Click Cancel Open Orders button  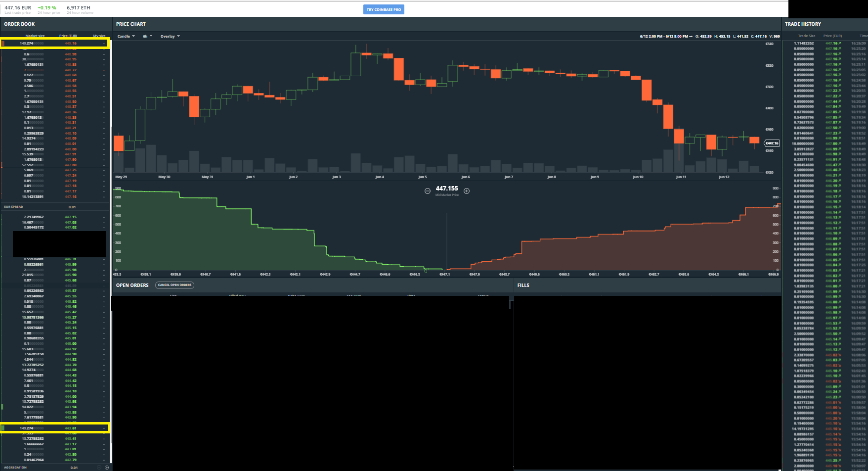(x=174, y=285)
